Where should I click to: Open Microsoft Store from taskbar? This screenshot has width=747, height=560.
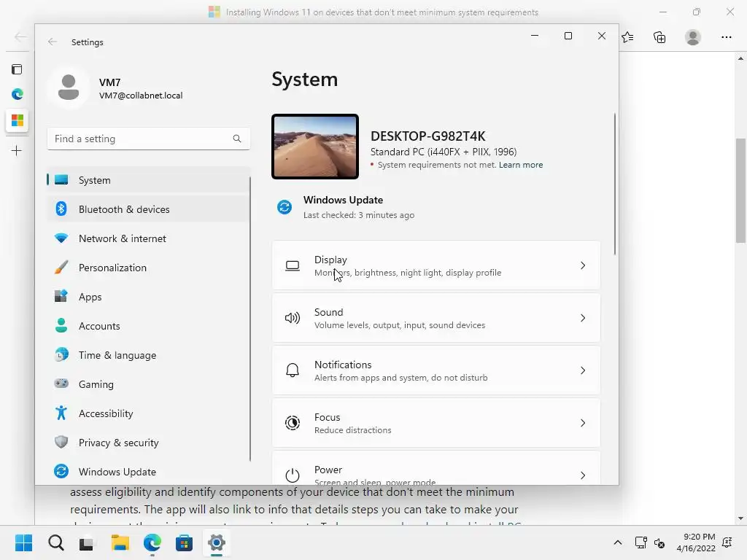(x=184, y=542)
